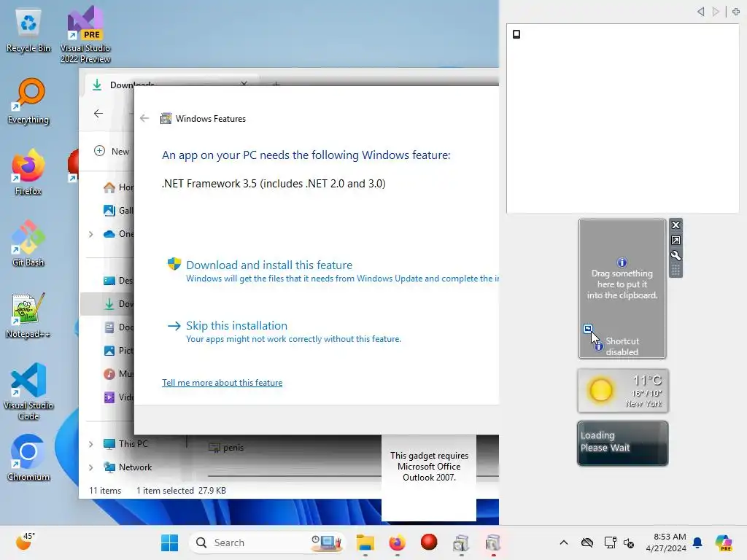Click the Loading Please Wait gadget
Screen dimensions: 747x560
[x=622, y=443]
